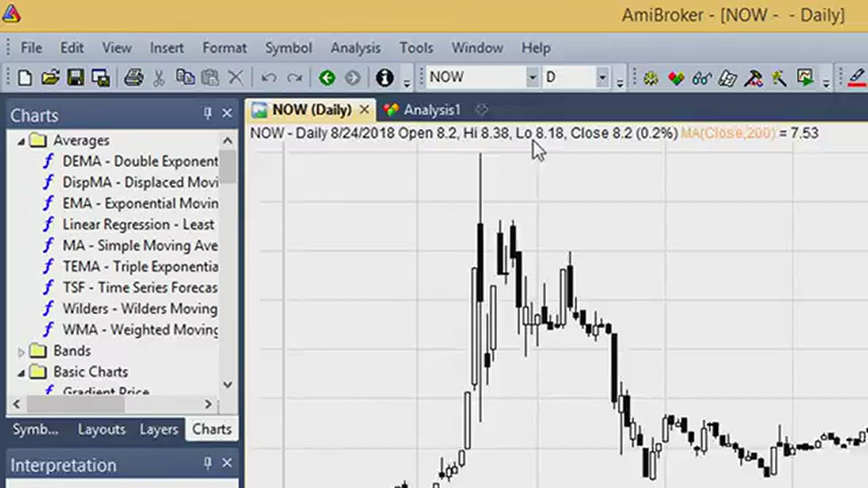
Task: Click the Paste clipboard icon
Action: (210, 78)
